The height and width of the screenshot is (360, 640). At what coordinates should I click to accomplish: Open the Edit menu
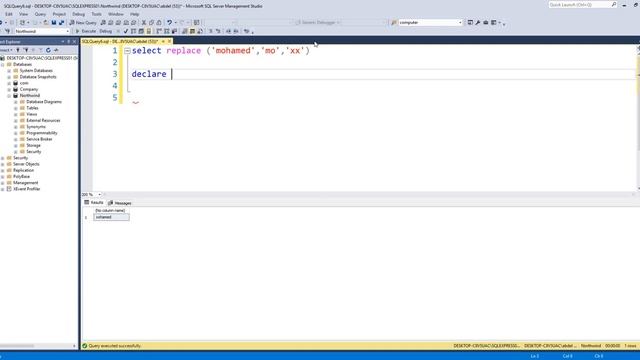[9, 14]
